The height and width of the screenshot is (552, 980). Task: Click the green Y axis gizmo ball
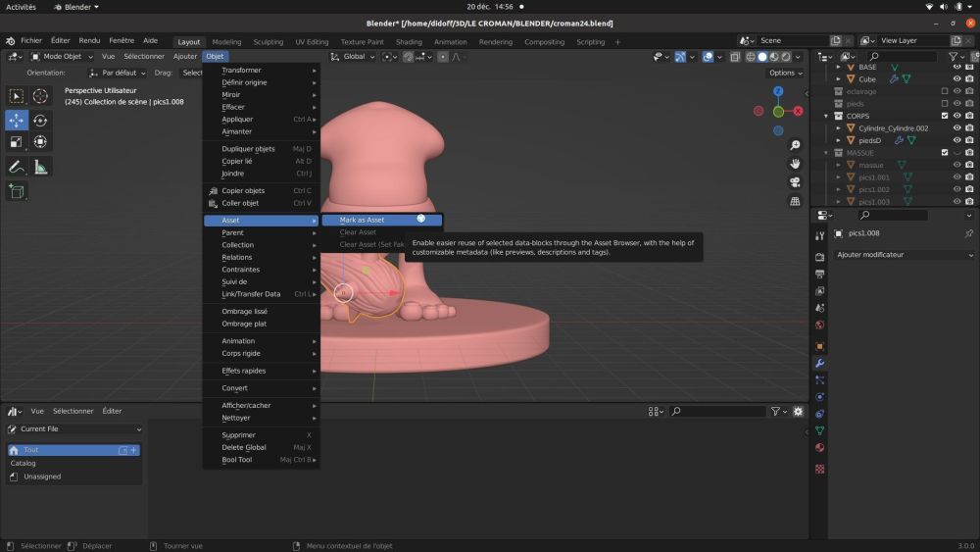click(778, 112)
